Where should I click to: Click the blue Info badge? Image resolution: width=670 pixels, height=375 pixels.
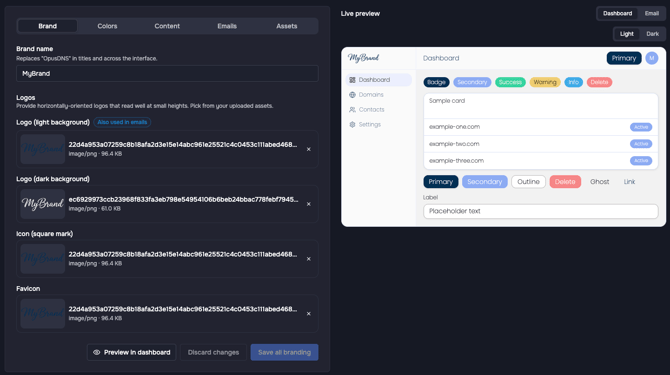(573, 82)
